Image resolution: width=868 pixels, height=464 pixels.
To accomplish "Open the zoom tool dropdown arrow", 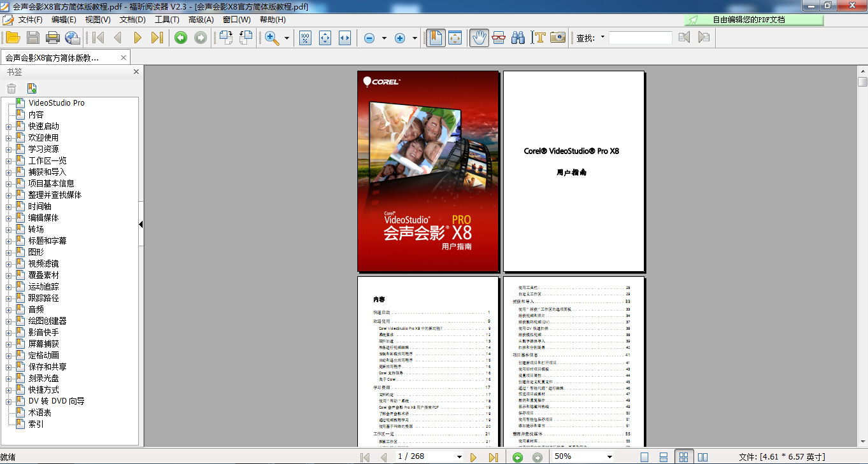I will (287, 38).
